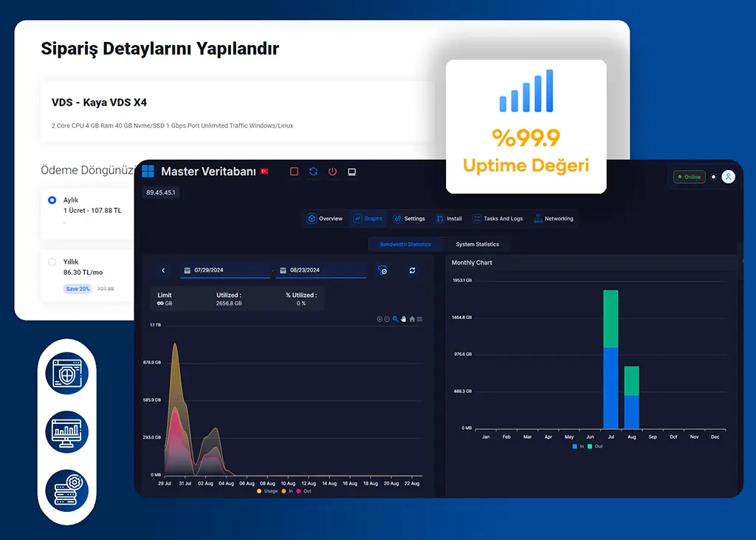Click the back arrow beside date range
Screen dimensions: 756x540
(163, 270)
